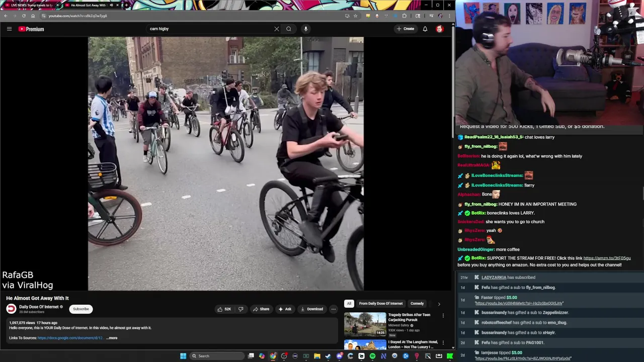Viewport: 644px width, 362px height.
Task: Select the Comedy filter chip
Action: point(417,304)
